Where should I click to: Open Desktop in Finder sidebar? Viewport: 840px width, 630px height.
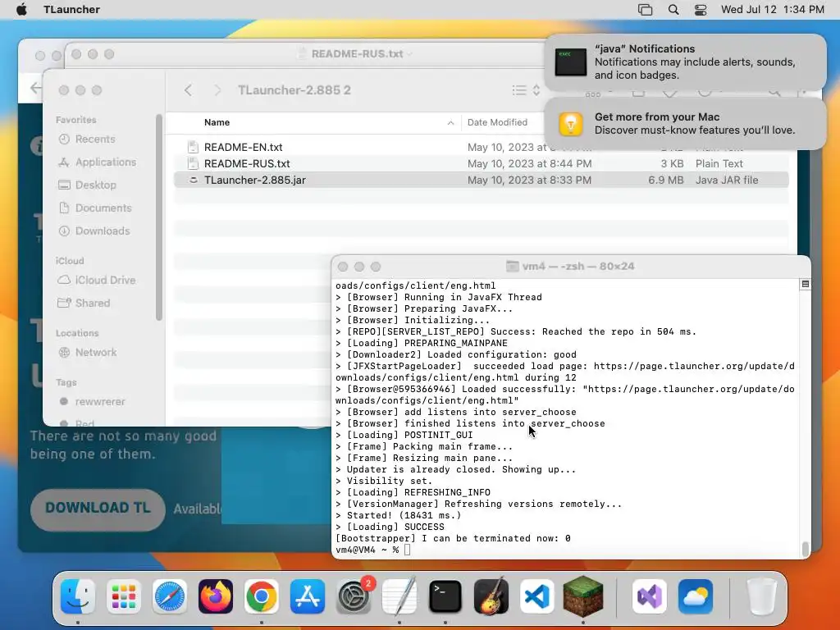[x=95, y=185]
